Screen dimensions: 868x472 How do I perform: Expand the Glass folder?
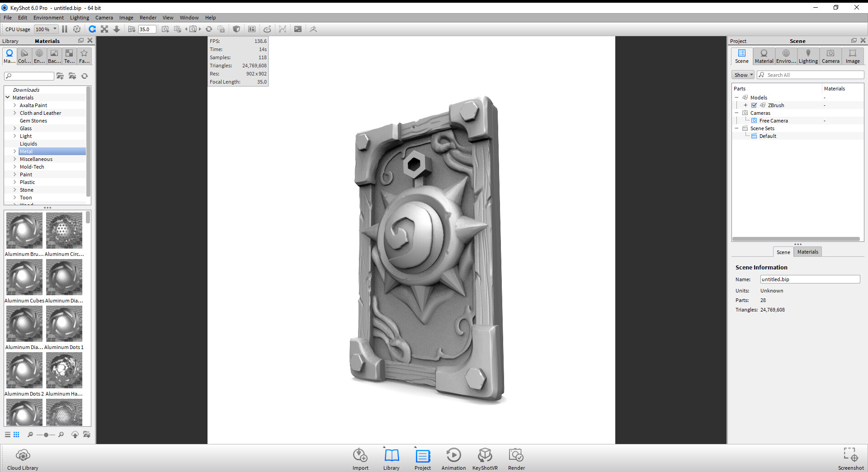[x=15, y=128]
